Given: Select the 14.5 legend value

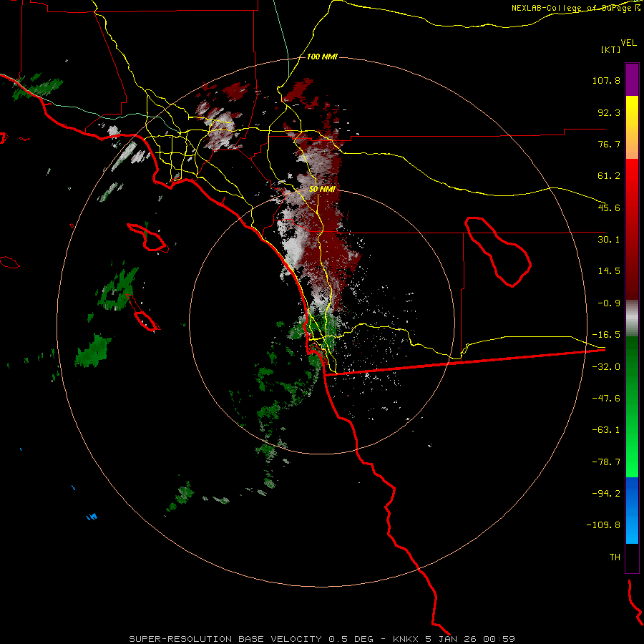Looking at the screenshot, I should pos(609,271).
